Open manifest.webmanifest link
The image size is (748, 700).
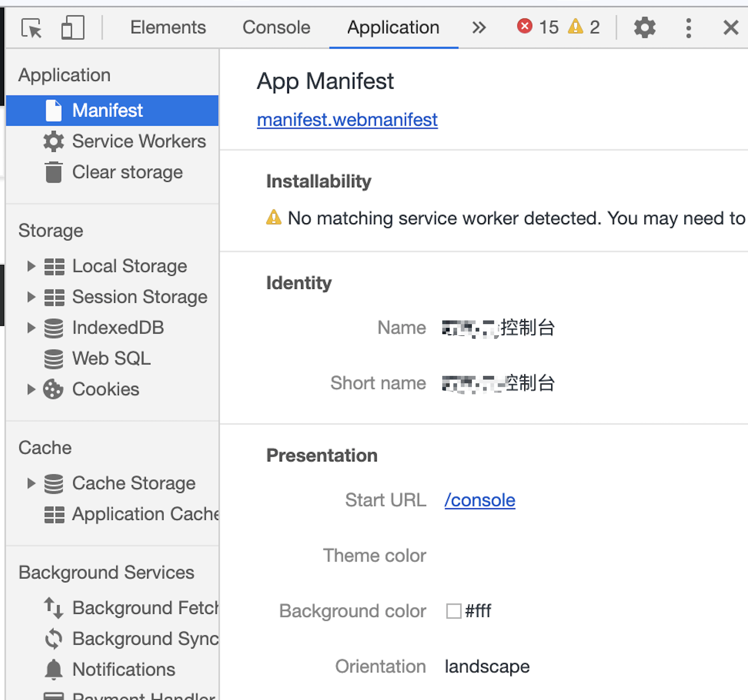[347, 119]
